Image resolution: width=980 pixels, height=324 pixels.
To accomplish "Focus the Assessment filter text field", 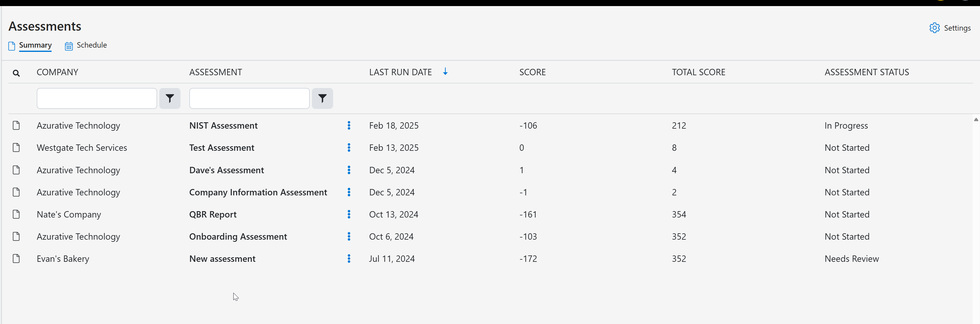I will point(249,99).
